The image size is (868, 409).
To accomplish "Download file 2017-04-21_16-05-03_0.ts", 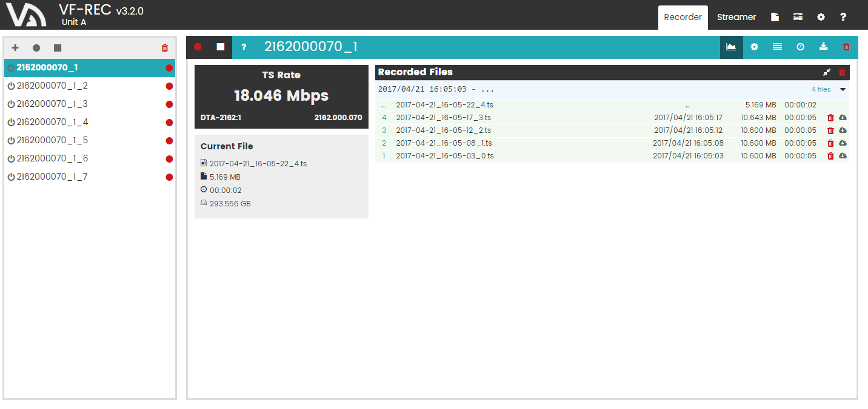I will [843, 156].
